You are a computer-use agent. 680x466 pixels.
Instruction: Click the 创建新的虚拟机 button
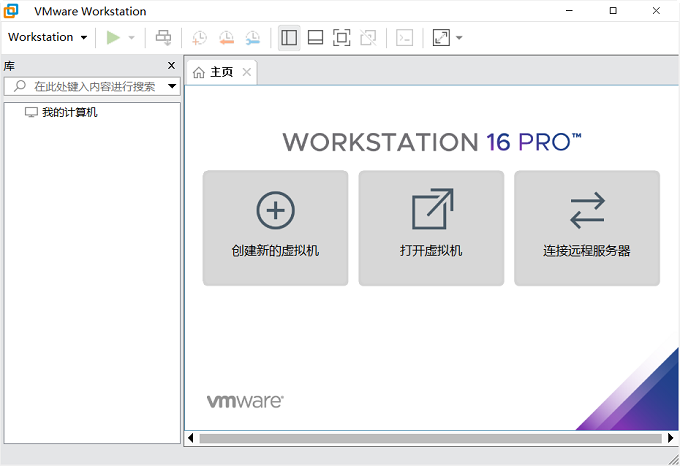(275, 228)
